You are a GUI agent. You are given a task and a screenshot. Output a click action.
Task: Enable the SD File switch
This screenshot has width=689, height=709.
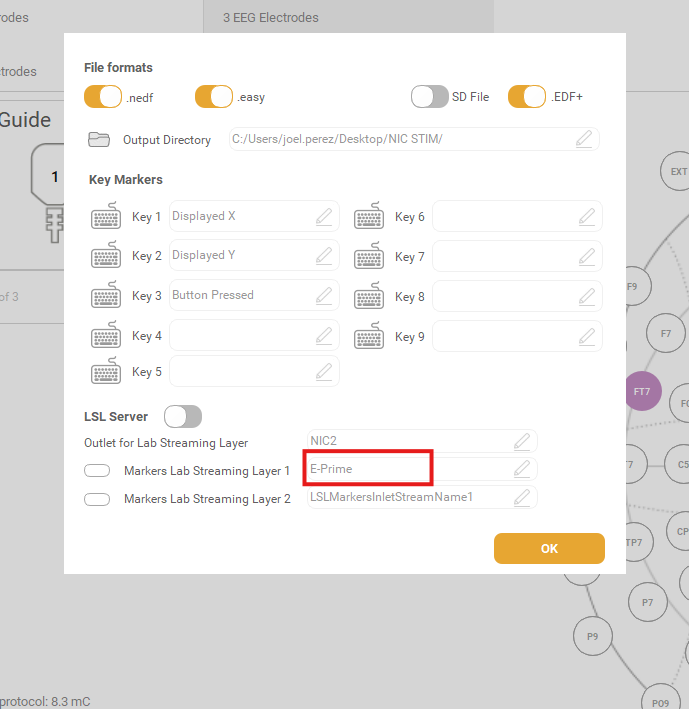(429, 96)
